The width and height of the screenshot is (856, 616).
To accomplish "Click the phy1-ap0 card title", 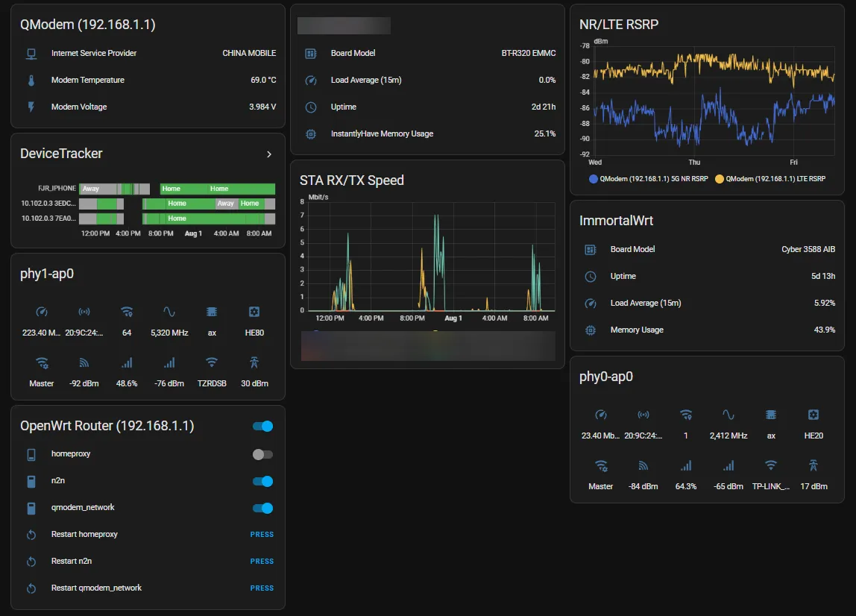I will coord(47,274).
